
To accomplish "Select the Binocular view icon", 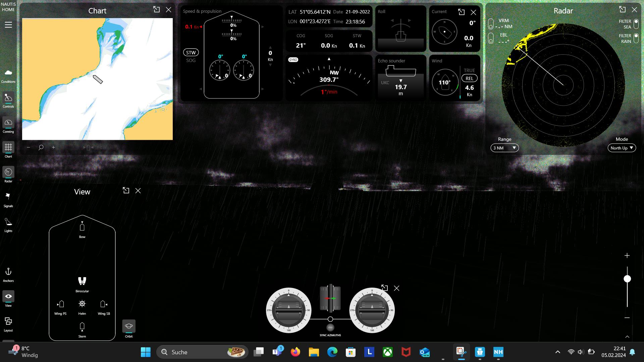I will [82, 281].
